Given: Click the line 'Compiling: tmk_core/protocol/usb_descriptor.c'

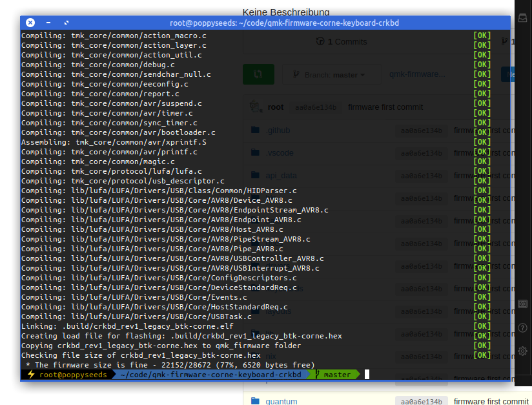Looking at the screenshot, I should [123, 181].
